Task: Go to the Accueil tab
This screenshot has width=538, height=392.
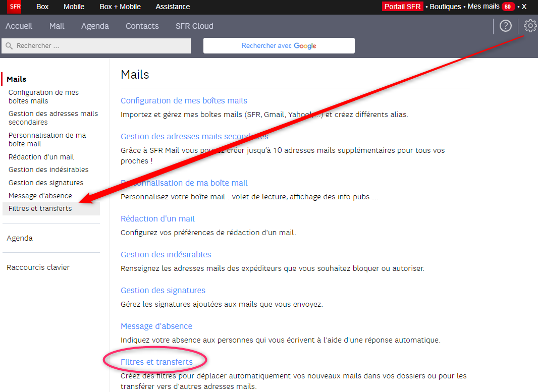Action: [x=19, y=26]
